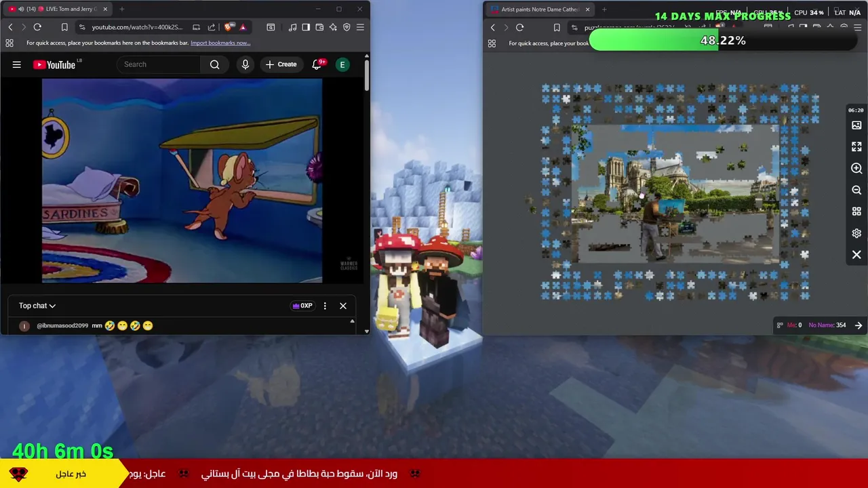The height and width of the screenshot is (488, 868).
Task: Click the assembled Notre Dame puzzle image
Action: 675,193
